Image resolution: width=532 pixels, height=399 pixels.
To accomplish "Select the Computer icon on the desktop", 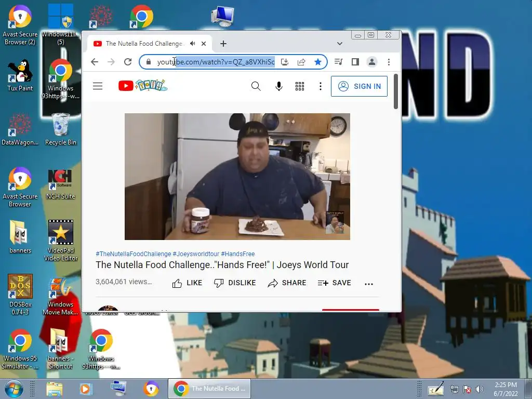I will coord(222,16).
